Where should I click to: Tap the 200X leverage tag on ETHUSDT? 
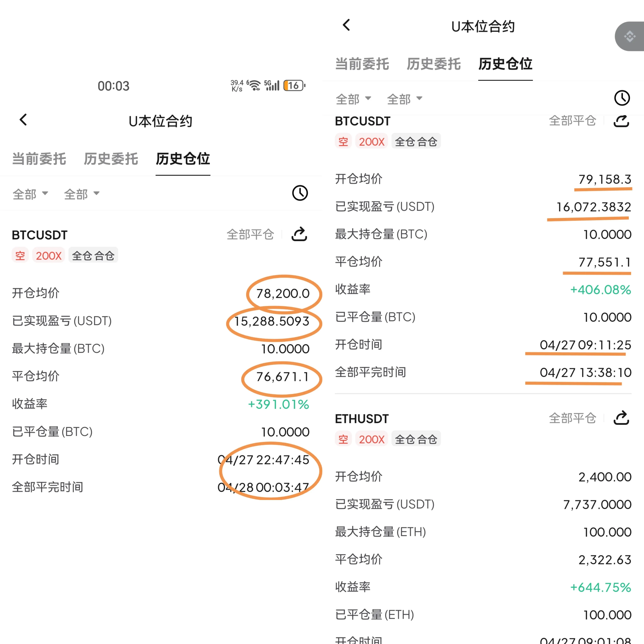(x=371, y=439)
